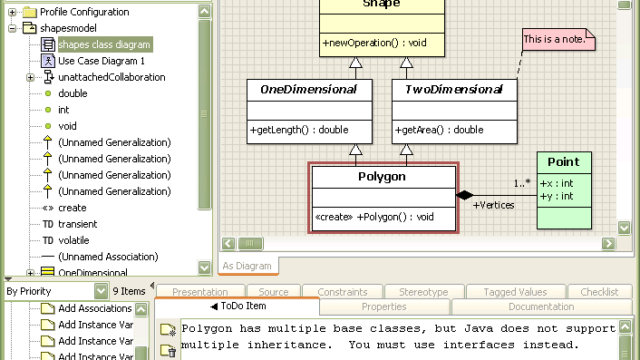Click the create stereotype icon
Screen dimensions: 640x360
pos(48,208)
